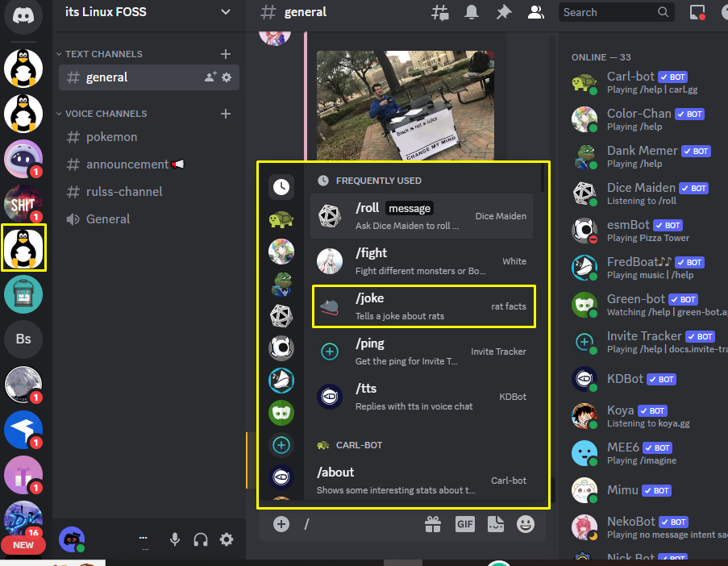Filter commands by FredBoat sailboat icon
Image resolution: width=728 pixels, height=566 pixels.
[x=281, y=381]
